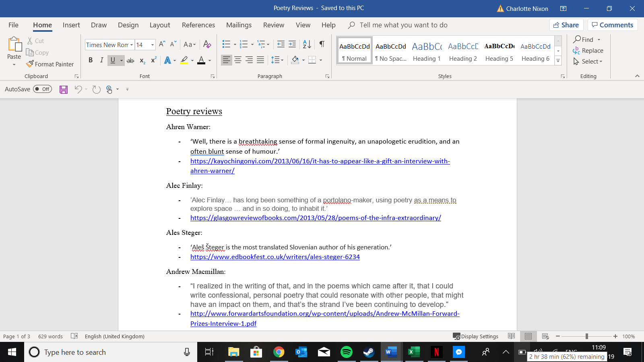The image size is (644, 362).
Task: Apply bullet list formatting
Action: (x=226, y=44)
